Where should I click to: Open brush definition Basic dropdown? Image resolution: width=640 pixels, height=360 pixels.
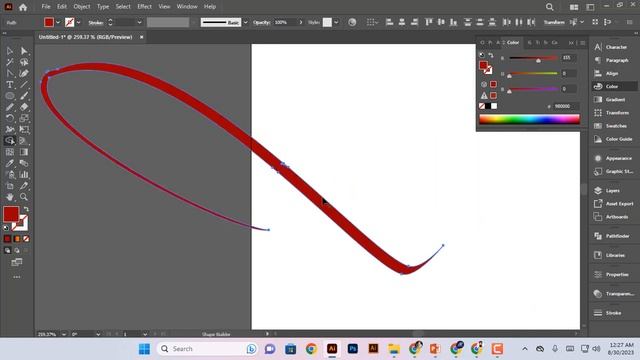coord(245,22)
